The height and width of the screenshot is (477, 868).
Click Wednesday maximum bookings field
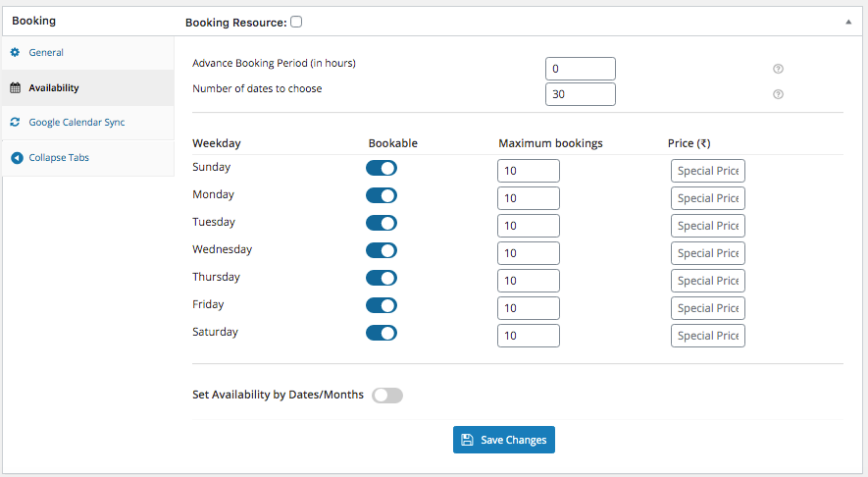coord(528,253)
